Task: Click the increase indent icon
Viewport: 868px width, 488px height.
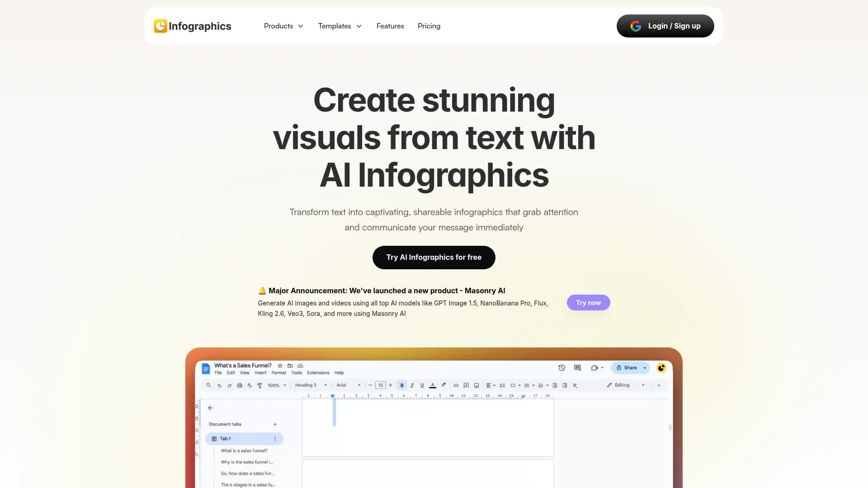Action: point(565,385)
